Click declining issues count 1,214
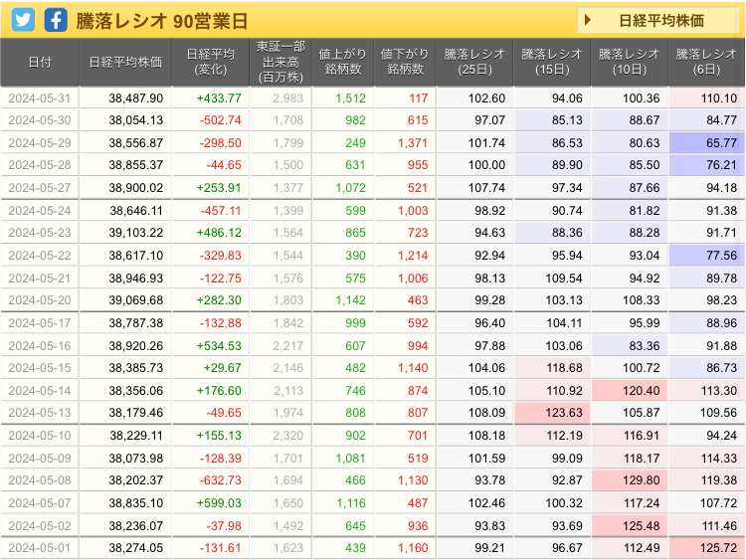746x560 pixels. (413, 256)
